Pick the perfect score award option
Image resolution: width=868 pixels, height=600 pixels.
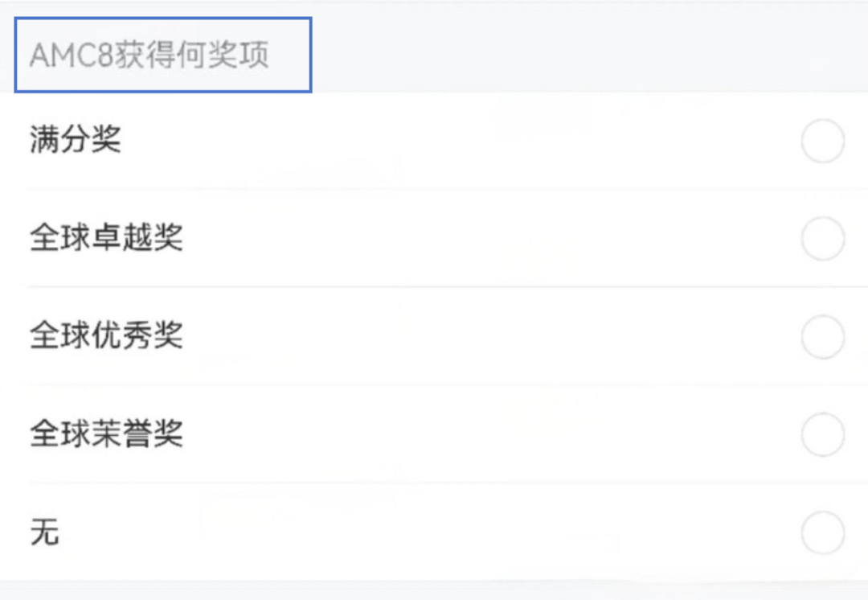[75, 139]
